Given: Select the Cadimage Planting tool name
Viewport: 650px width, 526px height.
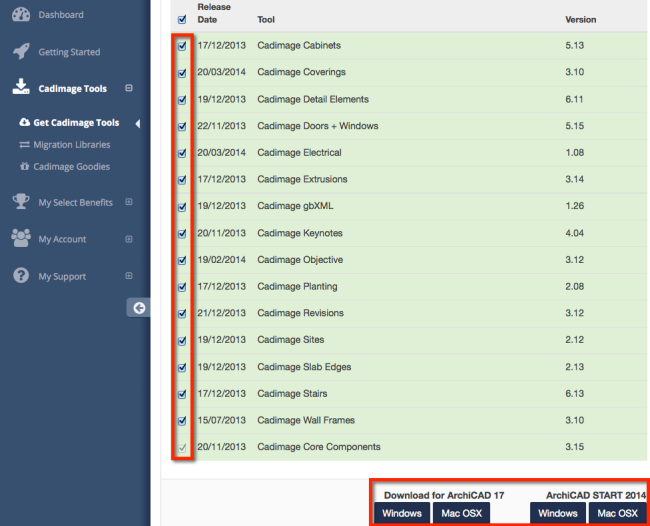Looking at the screenshot, I should (297, 286).
